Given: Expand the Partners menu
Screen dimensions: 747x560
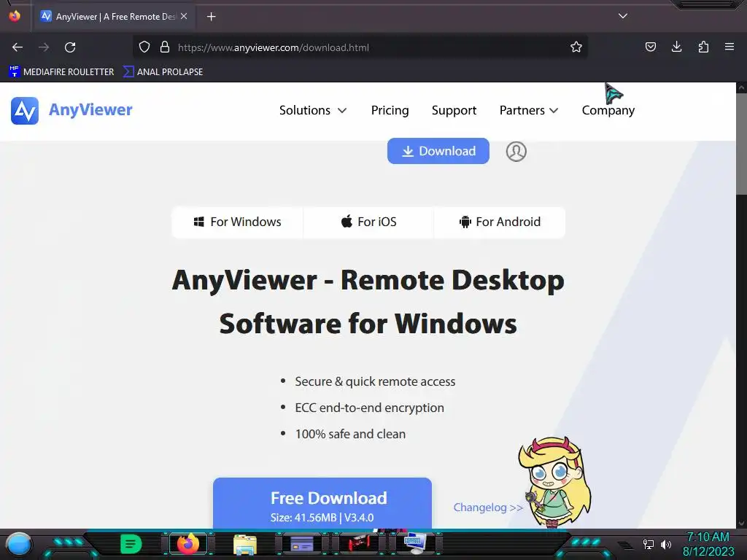Looking at the screenshot, I should point(528,111).
